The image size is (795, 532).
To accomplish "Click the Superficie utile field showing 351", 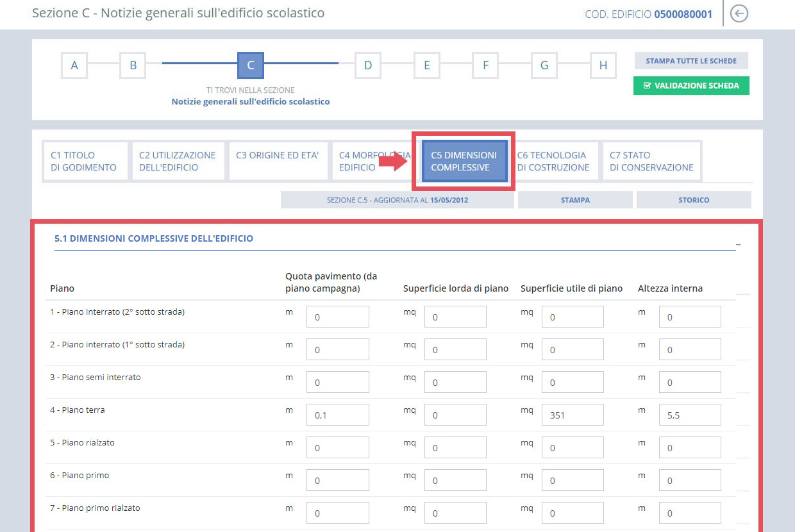I will point(572,414).
